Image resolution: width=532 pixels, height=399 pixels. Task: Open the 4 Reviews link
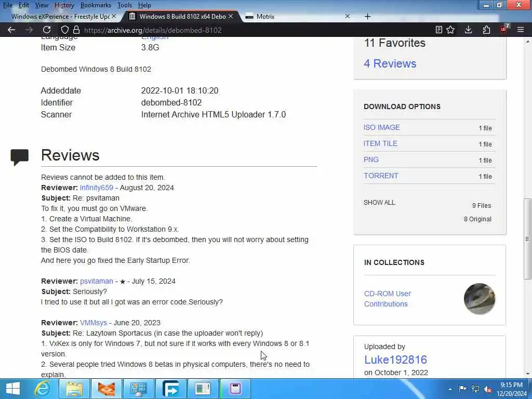(x=390, y=63)
